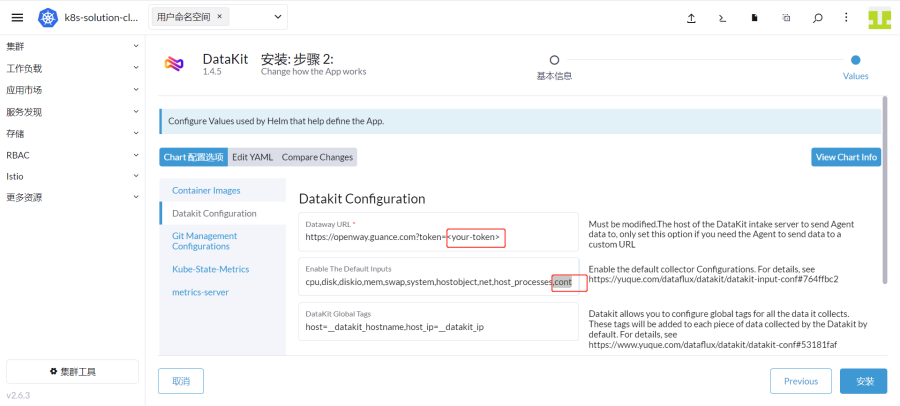The image size is (900, 406).
Task: Select the Container Images section
Action: point(223,190)
